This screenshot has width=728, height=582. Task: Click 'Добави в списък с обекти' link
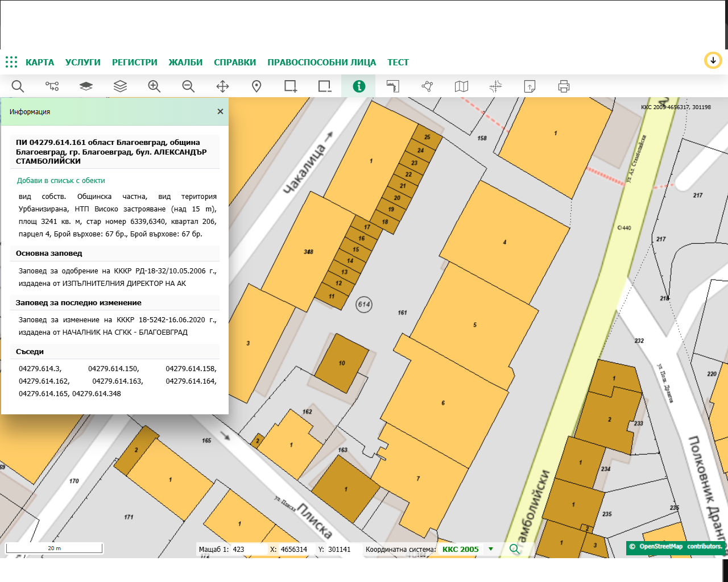coord(61,181)
